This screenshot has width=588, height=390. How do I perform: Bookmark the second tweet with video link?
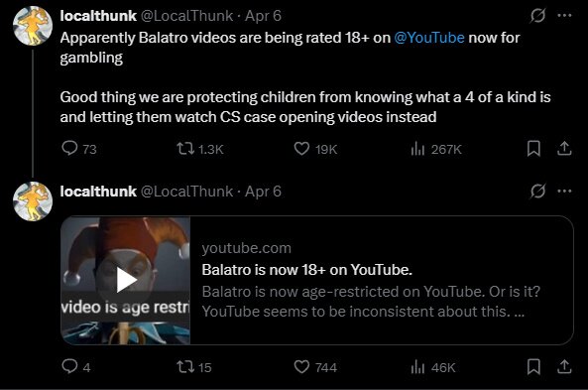pyautogui.click(x=533, y=367)
